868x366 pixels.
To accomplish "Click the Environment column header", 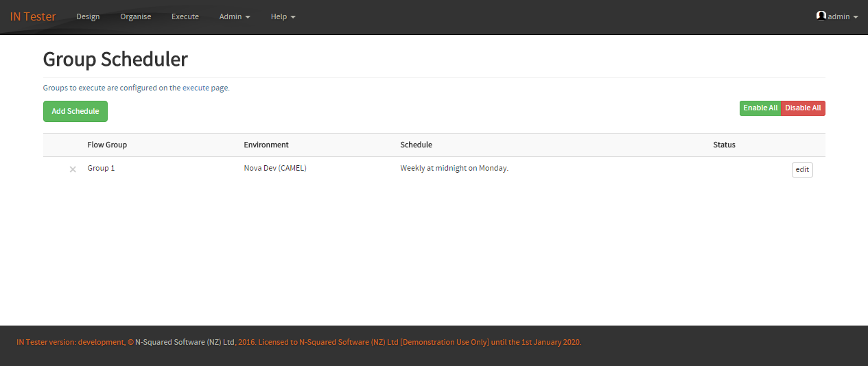I will point(266,145).
